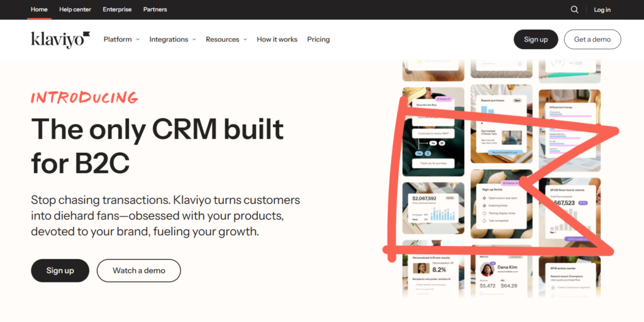Viewport: 644px width, 322px height.
Task: Click the 'Thank you for purchase' flow box
Action: tap(433, 164)
